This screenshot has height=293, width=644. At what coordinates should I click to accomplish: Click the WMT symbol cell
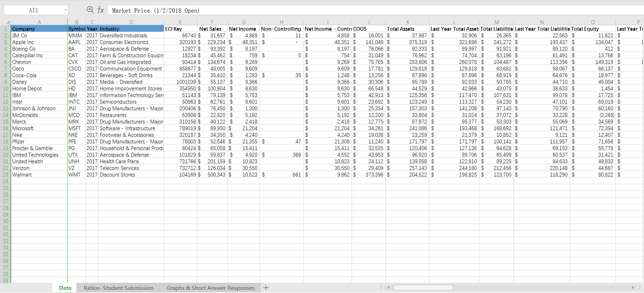(76, 174)
